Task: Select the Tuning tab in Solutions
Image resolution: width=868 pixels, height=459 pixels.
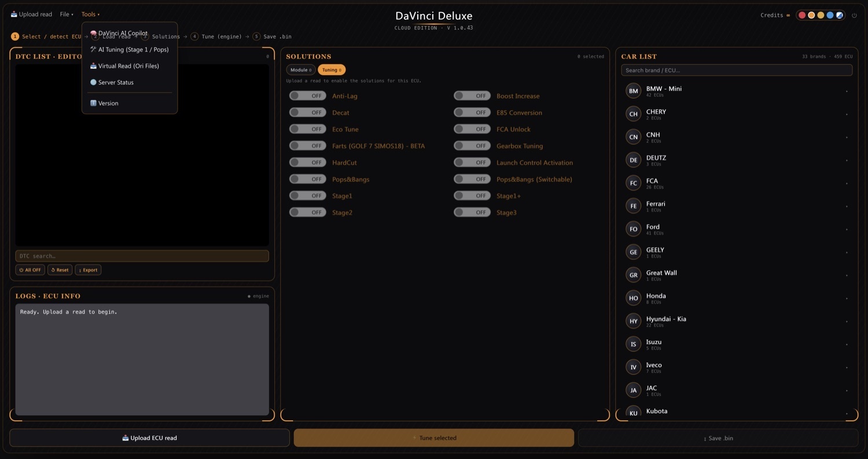Action: [332, 70]
